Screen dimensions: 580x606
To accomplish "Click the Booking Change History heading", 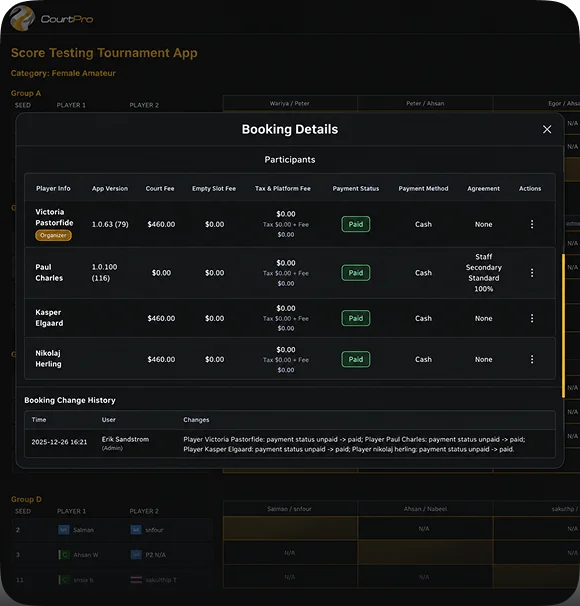I will (x=70, y=400).
